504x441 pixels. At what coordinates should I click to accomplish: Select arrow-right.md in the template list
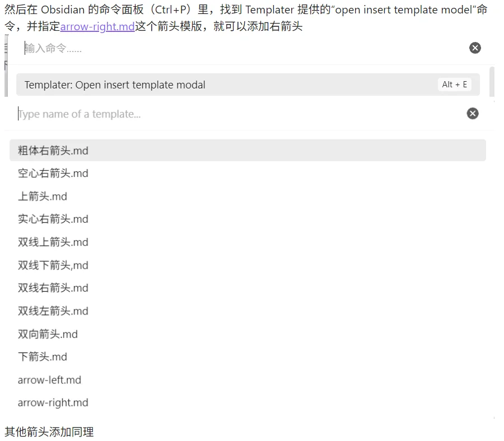click(x=248, y=403)
